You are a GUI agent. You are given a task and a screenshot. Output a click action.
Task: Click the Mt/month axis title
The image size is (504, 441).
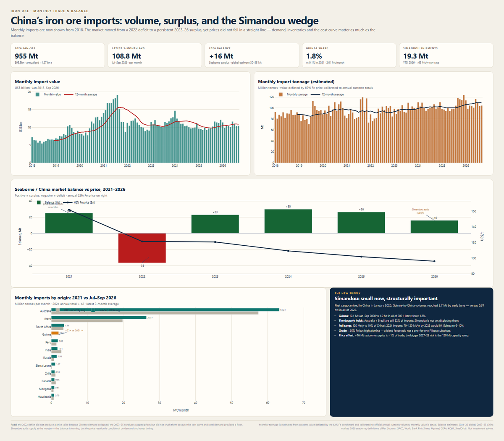tap(181, 410)
